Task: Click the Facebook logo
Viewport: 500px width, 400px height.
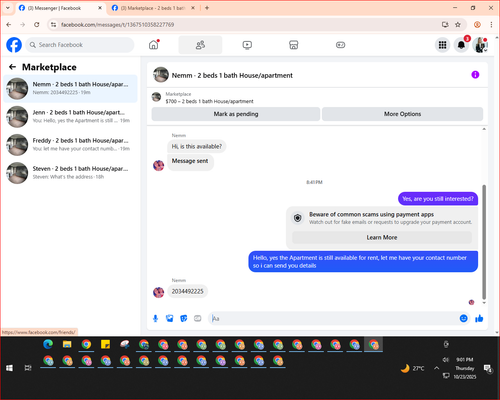Action: point(14,45)
